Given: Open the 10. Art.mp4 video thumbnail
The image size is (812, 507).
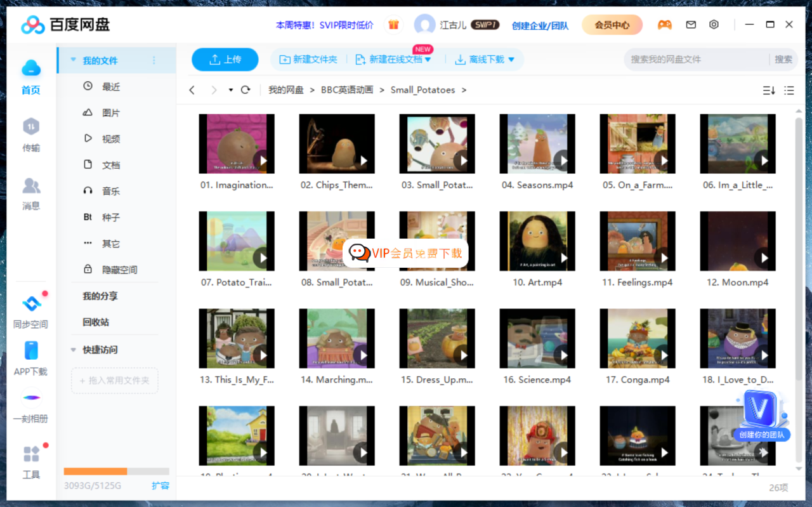Looking at the screenshot, I should click(537, 241).
